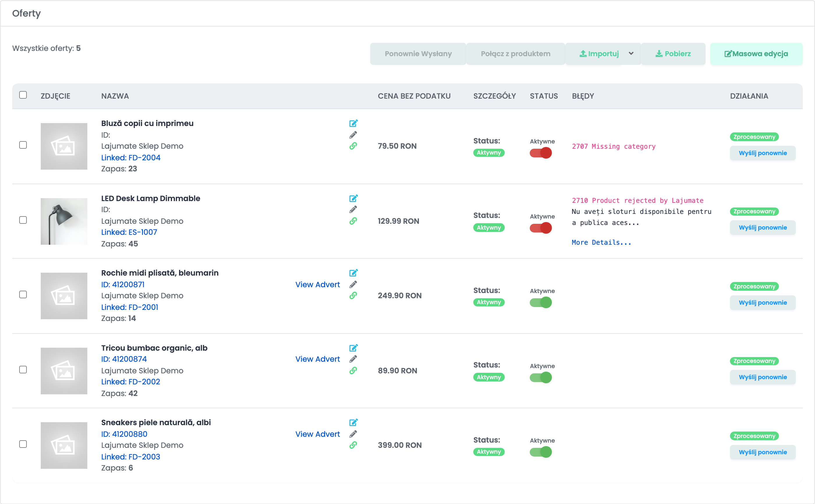Toggle the Aktywne switch for LED Desk Lamp
The height and width of the screenshot is (504, 815).
(540, 228)
